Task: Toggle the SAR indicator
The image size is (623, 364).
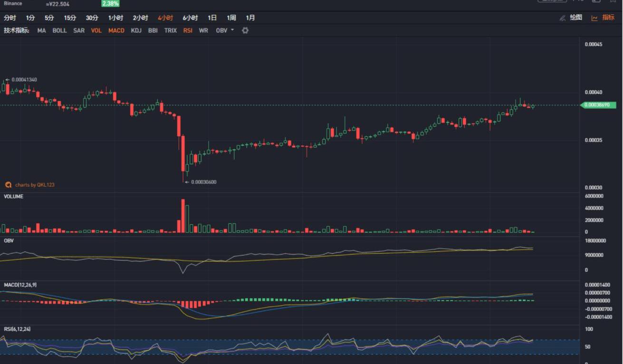Action: click(x=79, y=30)
